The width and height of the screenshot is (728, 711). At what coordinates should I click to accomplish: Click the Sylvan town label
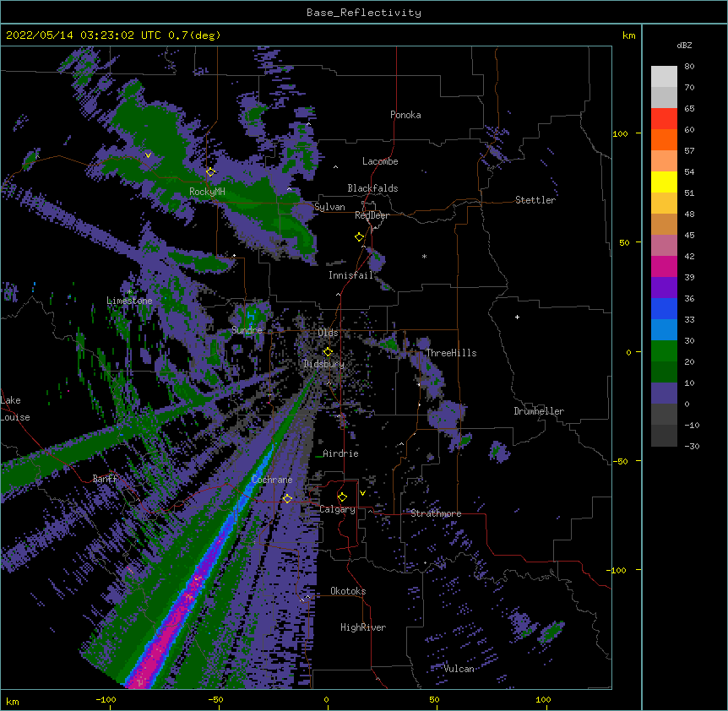(x=329, y=207)
